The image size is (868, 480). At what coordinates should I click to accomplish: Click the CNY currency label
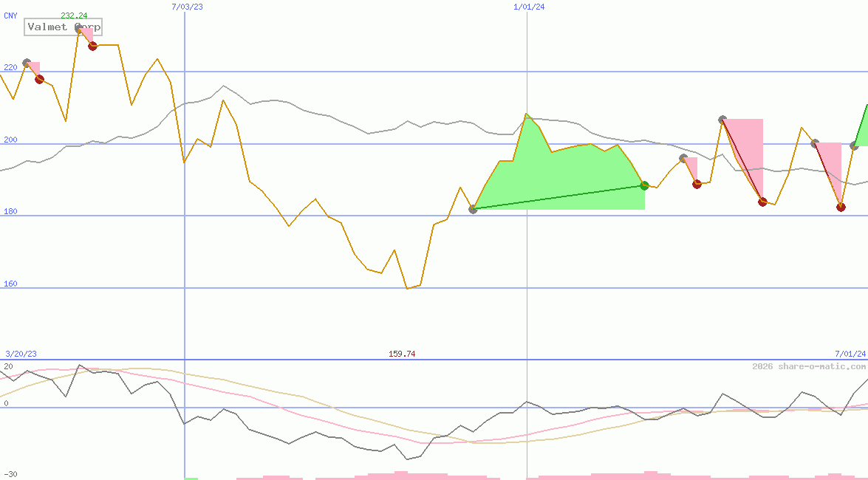tap(11, 16)
